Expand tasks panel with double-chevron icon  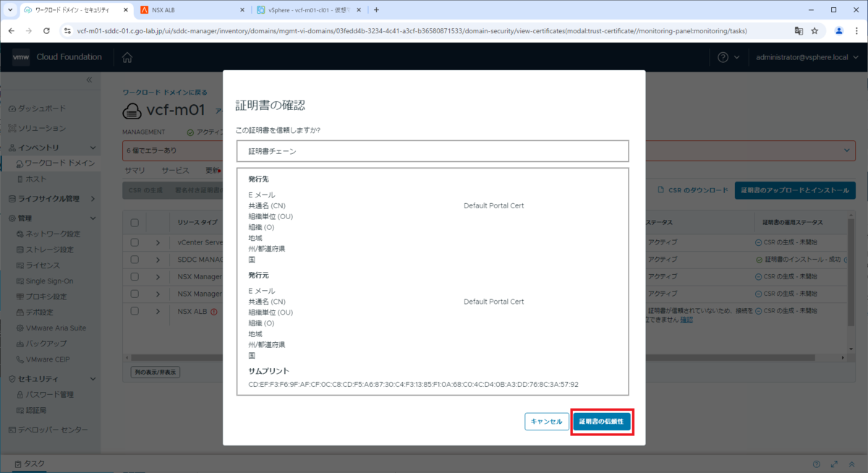851,464
